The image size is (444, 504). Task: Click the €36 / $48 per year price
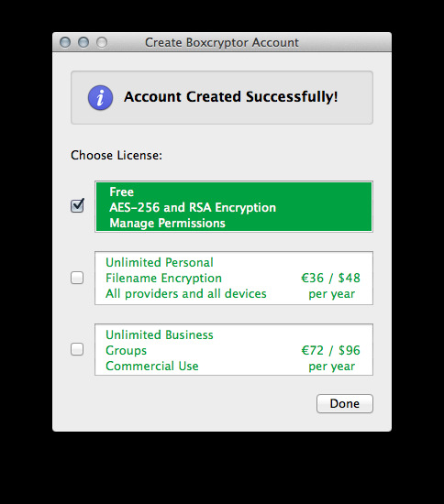pyautogui.click(x=331, y=286)
